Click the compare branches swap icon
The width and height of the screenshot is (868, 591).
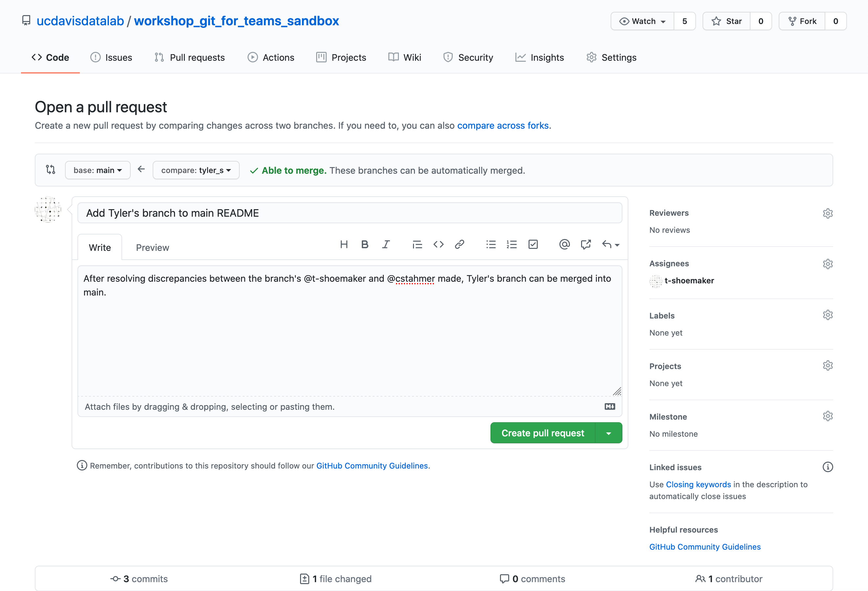tap(51, 170)
